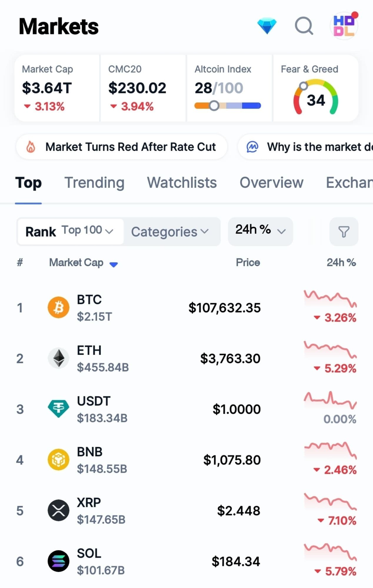Open search with the magnifier icon
Screen dimensions: 373x588
point(304,26)
